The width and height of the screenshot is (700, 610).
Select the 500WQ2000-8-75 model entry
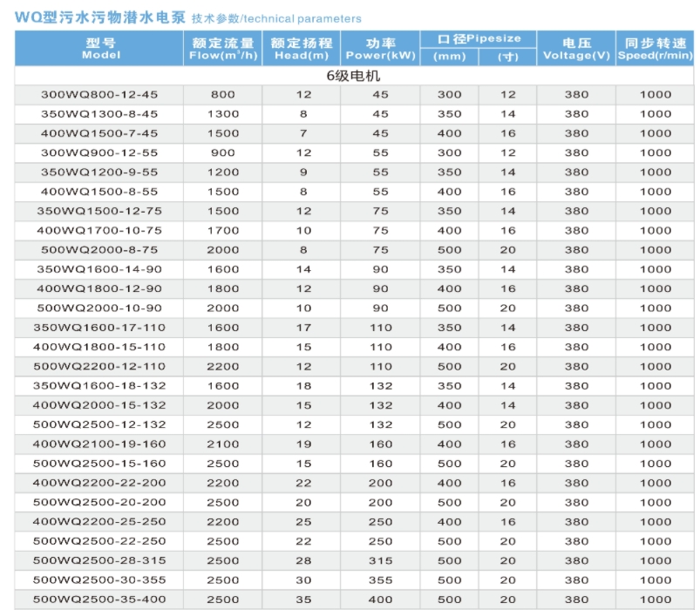(x=100, y=250)
